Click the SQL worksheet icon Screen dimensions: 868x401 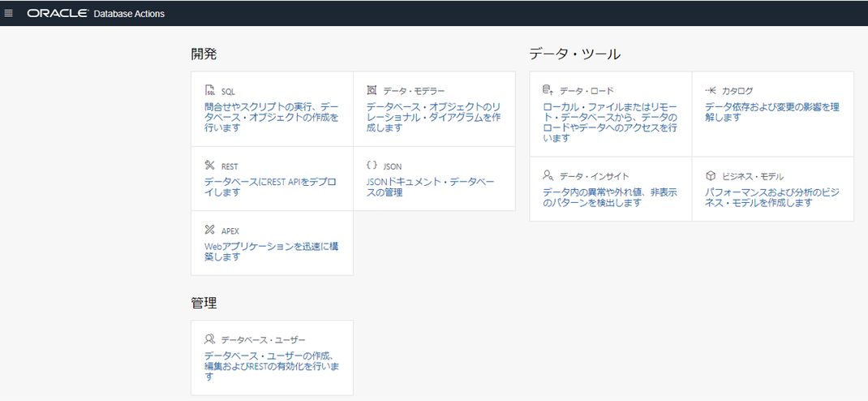pos(210,91)
